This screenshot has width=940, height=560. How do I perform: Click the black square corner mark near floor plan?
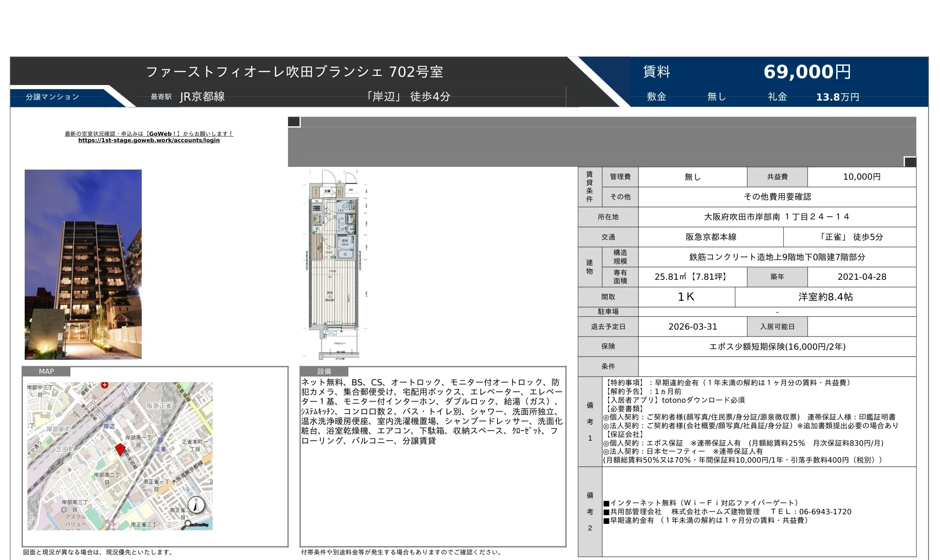tap(293, 121)
